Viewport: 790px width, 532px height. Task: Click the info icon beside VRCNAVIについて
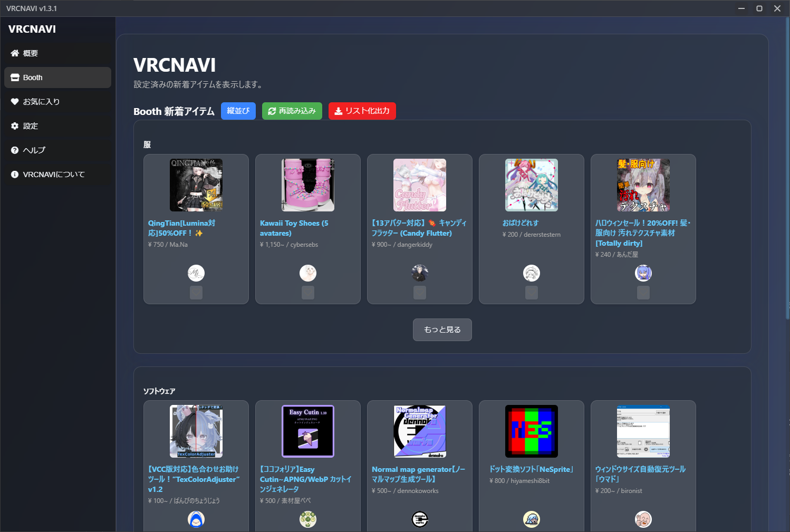click(15, 175)
